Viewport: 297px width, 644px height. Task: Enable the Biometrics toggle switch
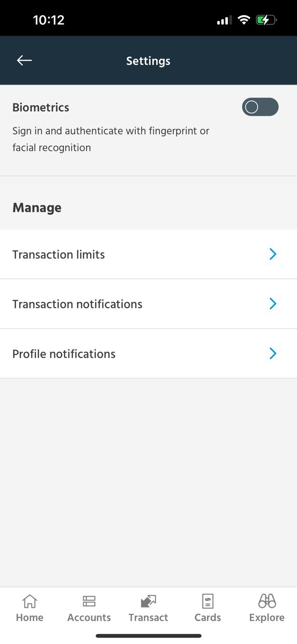[x=260, y=107]
